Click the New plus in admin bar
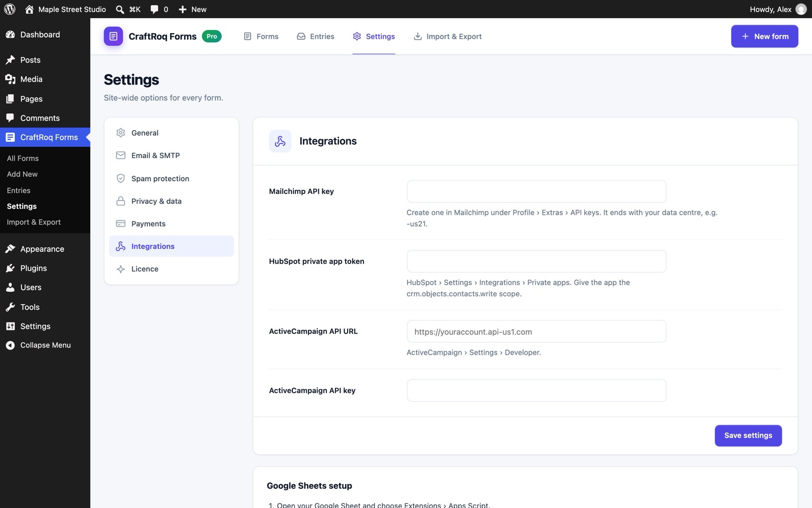Image resolution: width=812 pixels, height=508 pixels. [x=183, y=9]
